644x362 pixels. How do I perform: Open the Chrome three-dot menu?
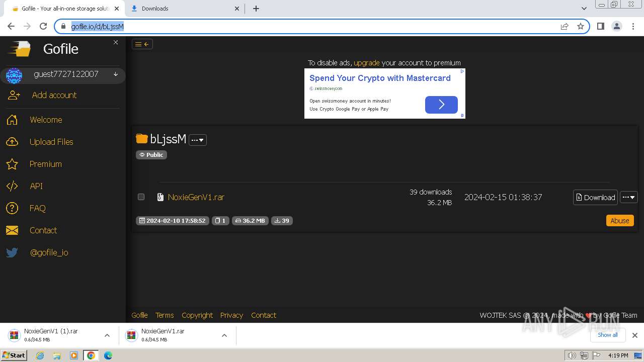pyautogui.click(x=633, y=26)
